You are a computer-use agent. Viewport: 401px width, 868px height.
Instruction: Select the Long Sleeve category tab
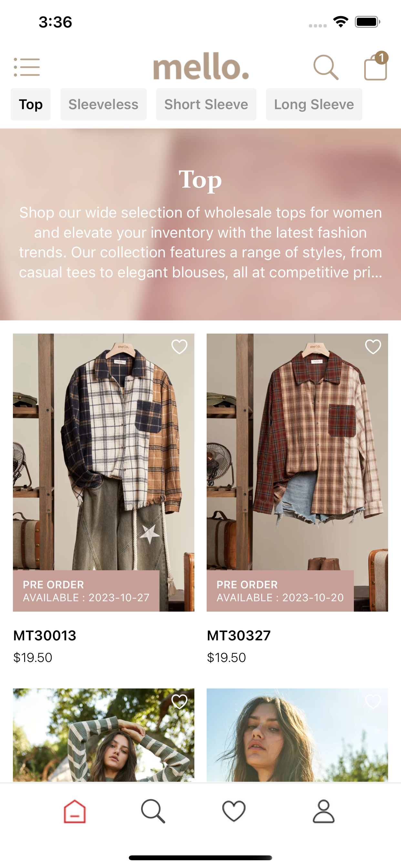coord(314,104)
